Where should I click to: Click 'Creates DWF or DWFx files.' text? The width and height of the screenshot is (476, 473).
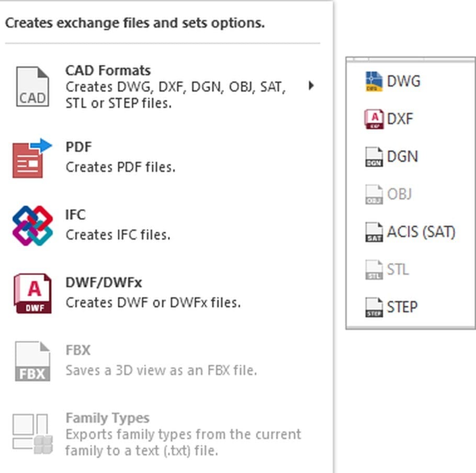[153, 303]
